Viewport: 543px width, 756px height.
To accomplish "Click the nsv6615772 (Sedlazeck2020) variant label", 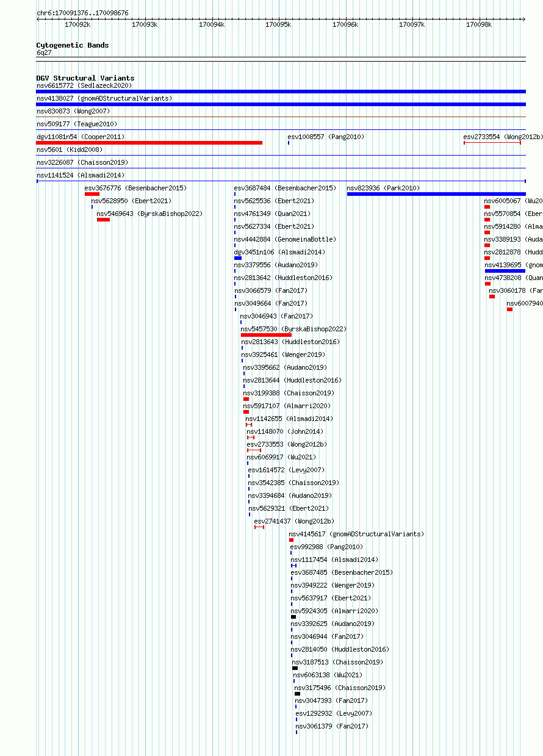I will coord(84,85).
